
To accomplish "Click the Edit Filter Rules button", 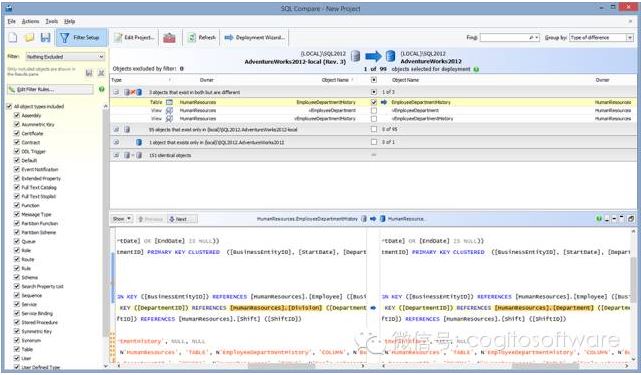I will click(x=50, y=89).
